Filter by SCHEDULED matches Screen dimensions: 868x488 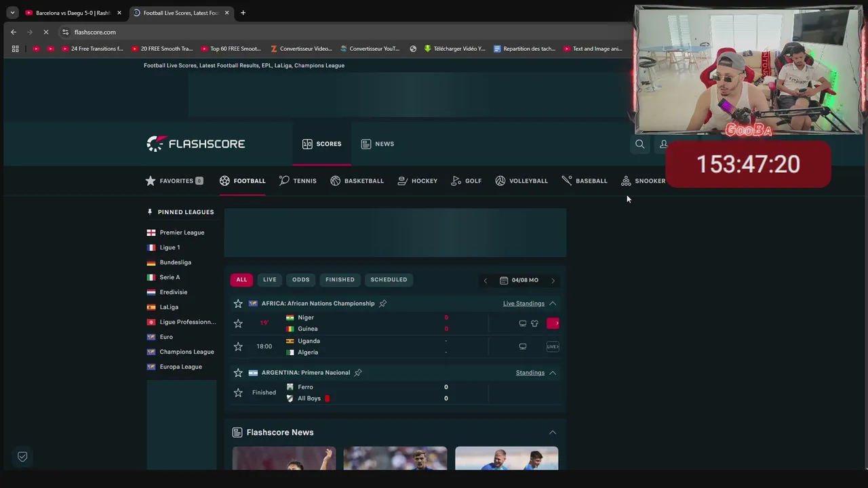389,280
